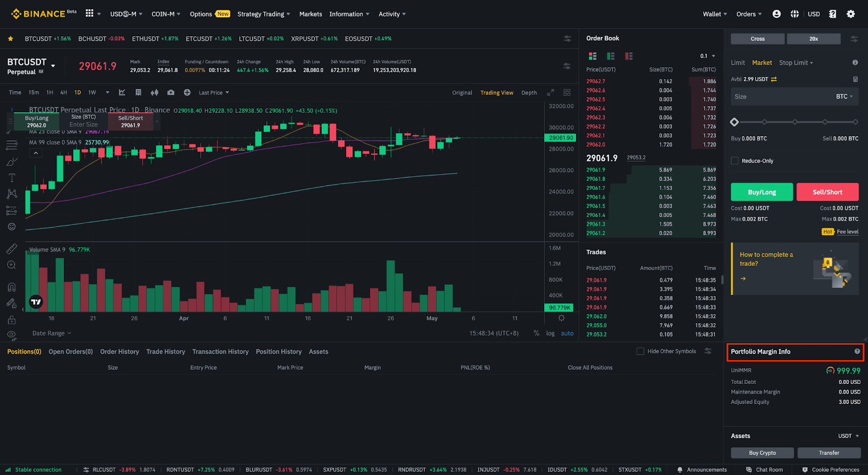Switch to the Limit order tab
The width and height of the screenshot is (868, 475).
[738, 63]
